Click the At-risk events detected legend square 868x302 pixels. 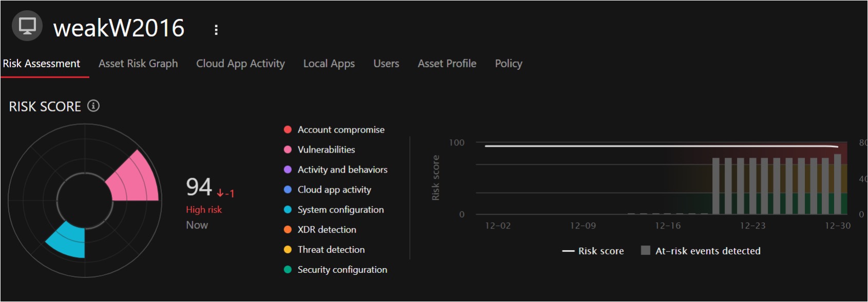click(646, 251)
